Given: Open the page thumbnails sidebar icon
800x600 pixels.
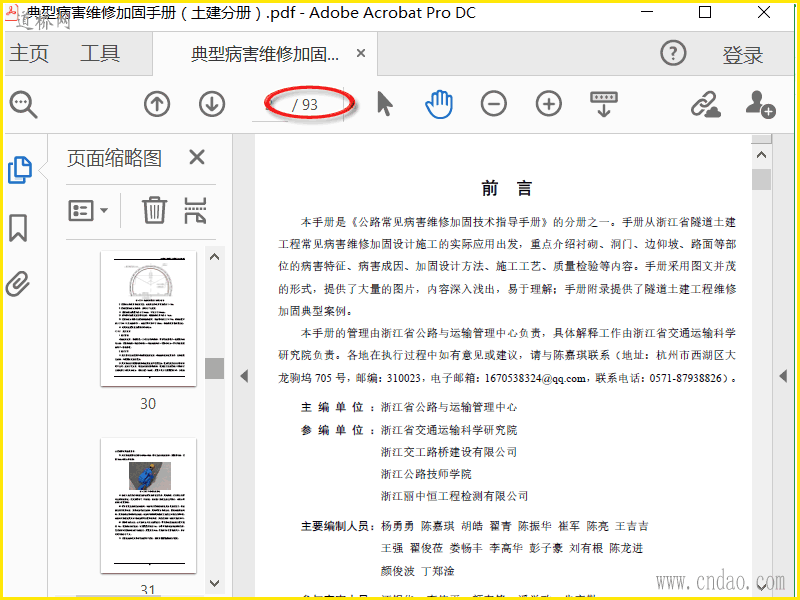Looking at the screenshot, I should 20,170.
